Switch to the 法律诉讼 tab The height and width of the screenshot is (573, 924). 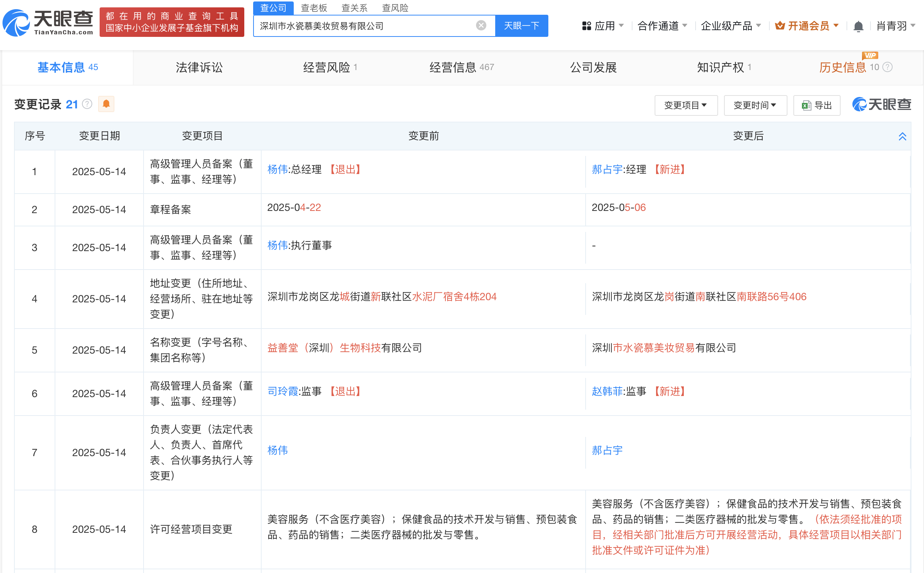click(x=199, y=67)
